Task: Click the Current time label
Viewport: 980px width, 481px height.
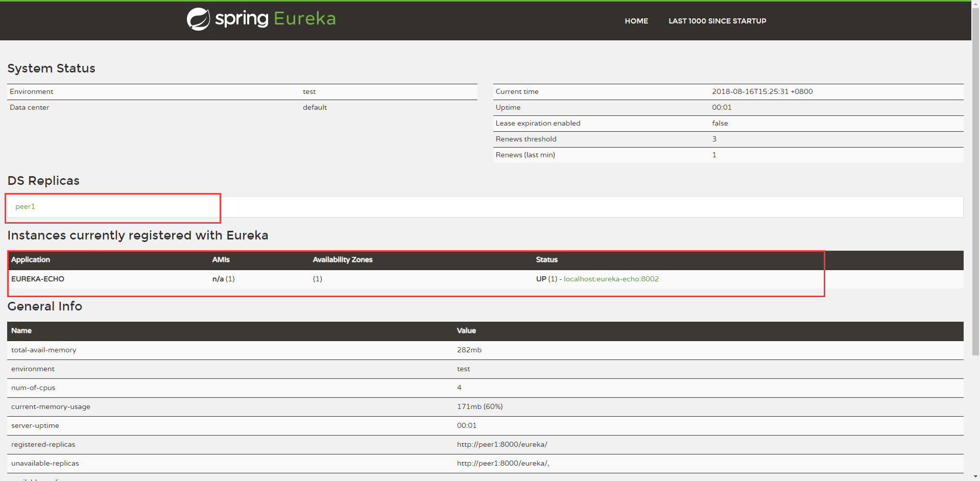Action: pos(517,91)
